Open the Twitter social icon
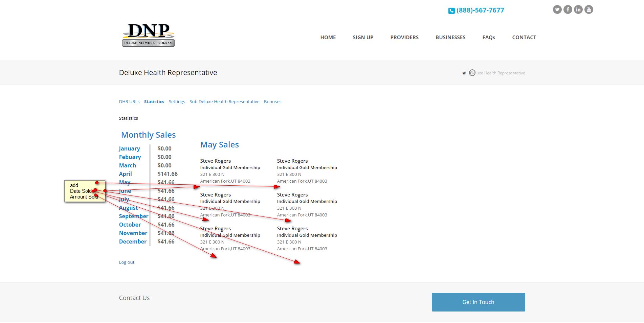 tap(557, 9)
